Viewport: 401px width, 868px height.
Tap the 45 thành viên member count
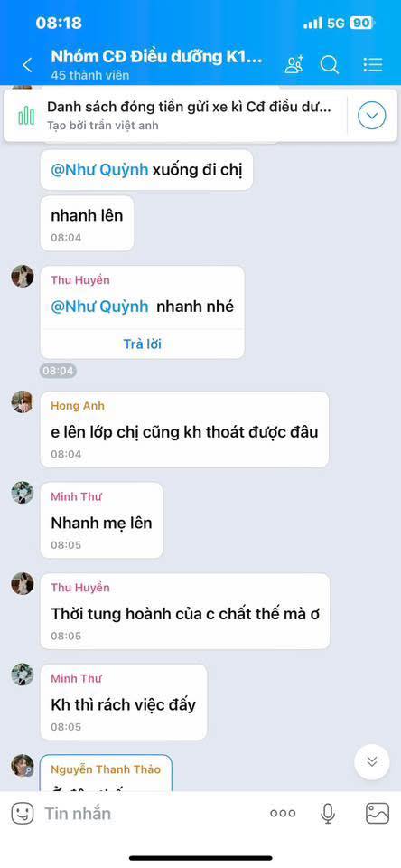tap(89, 75)
